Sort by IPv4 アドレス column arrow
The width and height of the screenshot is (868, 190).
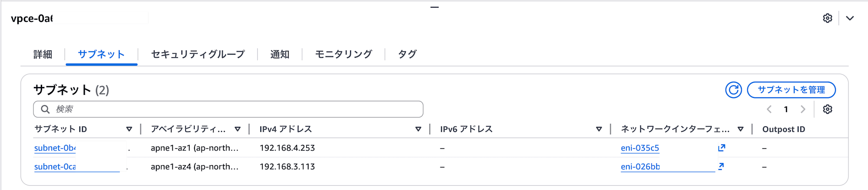(x=418, y=129)
